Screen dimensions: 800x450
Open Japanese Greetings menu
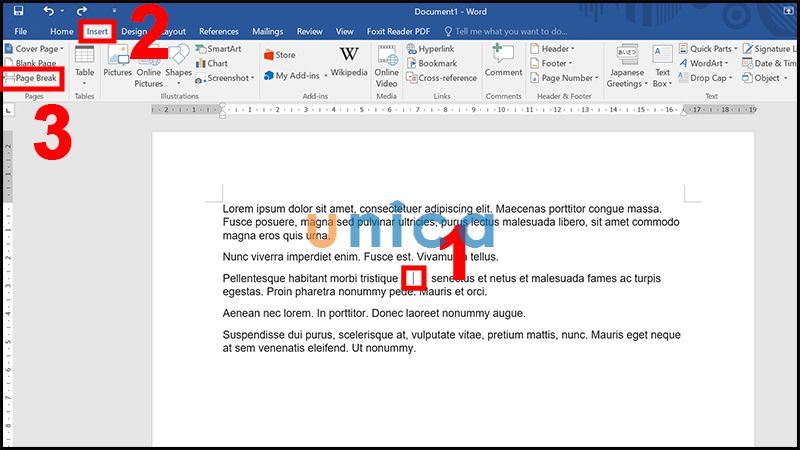627,66
